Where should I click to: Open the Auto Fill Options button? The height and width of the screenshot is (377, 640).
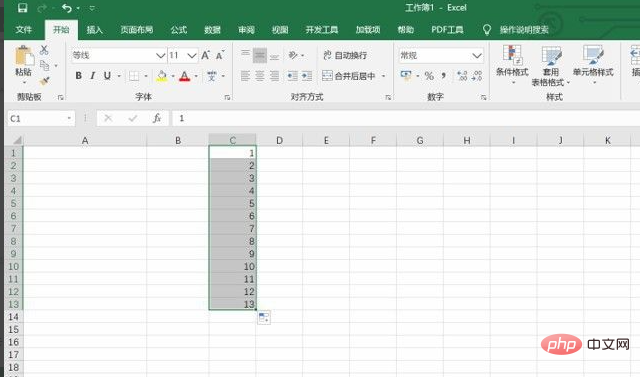264,318
